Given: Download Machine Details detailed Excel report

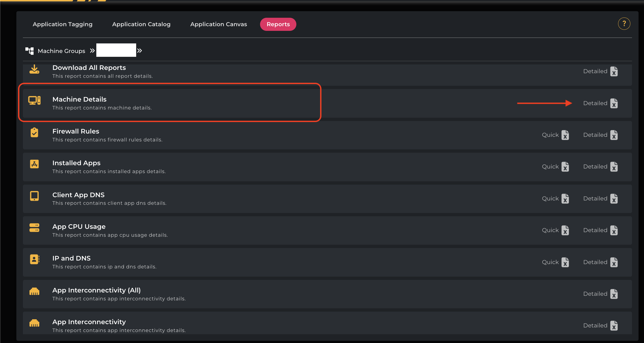Looking at the screenshot, I should pos(614,103).
